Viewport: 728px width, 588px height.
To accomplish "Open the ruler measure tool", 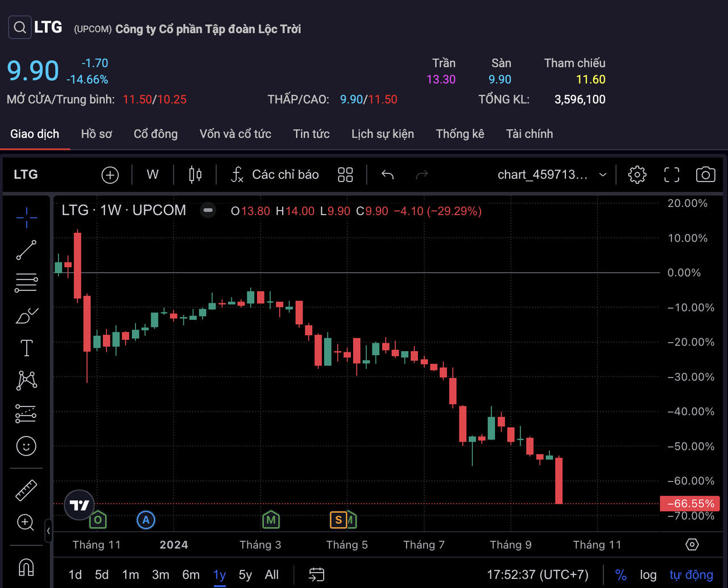I will pos(26,490).
